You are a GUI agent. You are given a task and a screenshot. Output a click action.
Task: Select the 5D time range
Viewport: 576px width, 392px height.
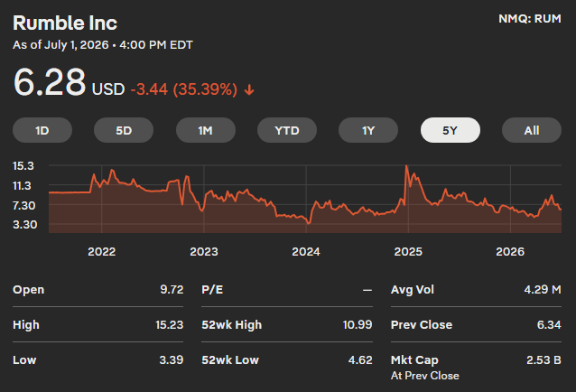(x=124, y=130)
